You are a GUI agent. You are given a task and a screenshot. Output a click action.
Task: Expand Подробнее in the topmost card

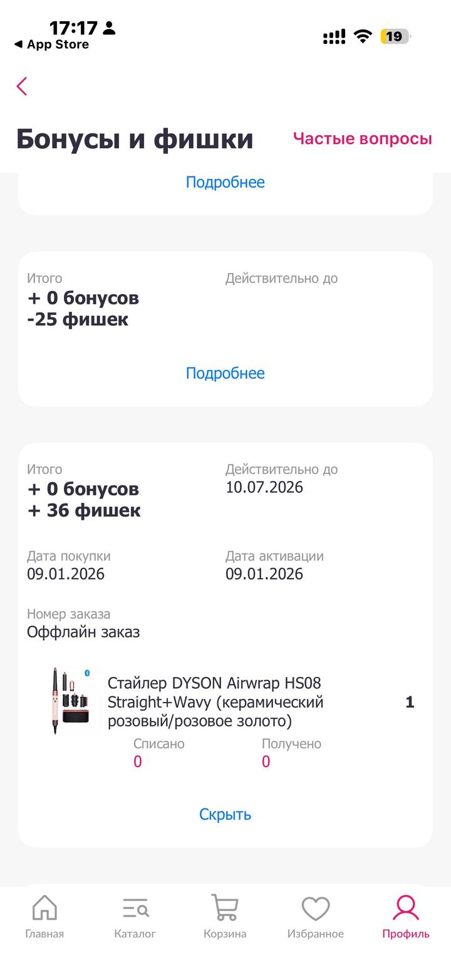tap(225, 182)
